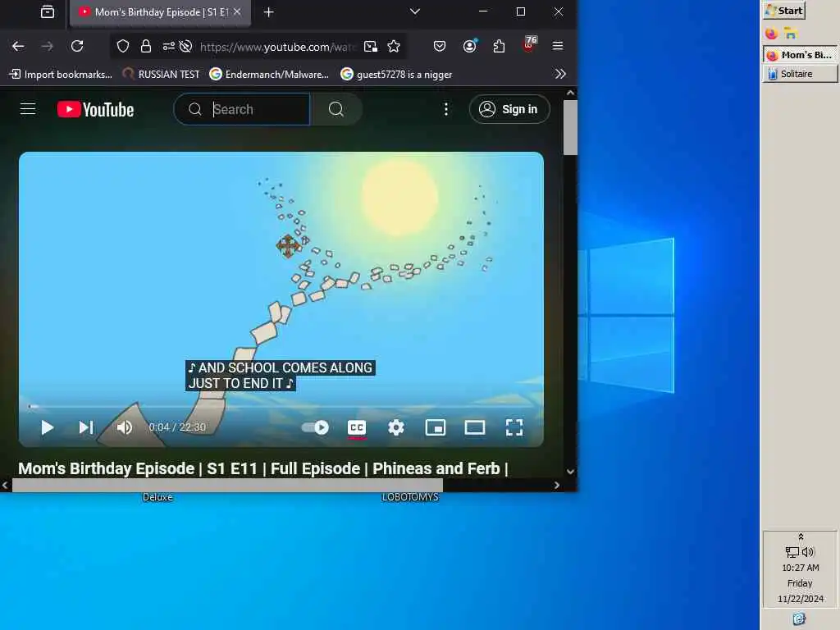
Task: Submit search with magnifier button
Action: pyautogui.click(x=336, y=109)
